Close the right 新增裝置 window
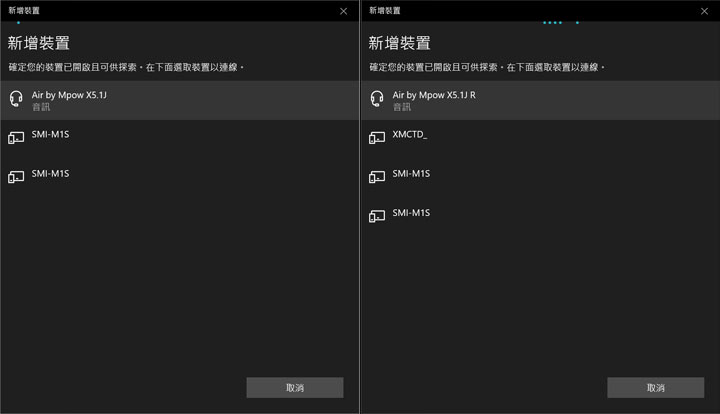The height and width of the screenshot is (414, 720). [x=704, y=11]
